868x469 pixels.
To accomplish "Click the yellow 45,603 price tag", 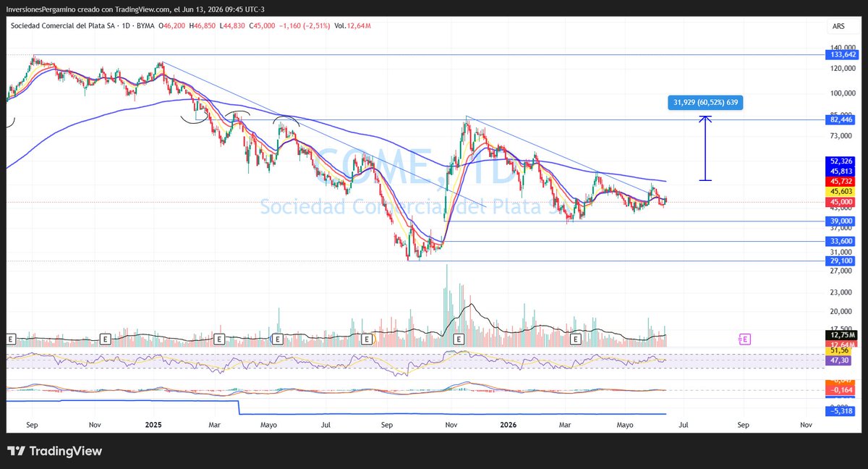I will 843,191.
